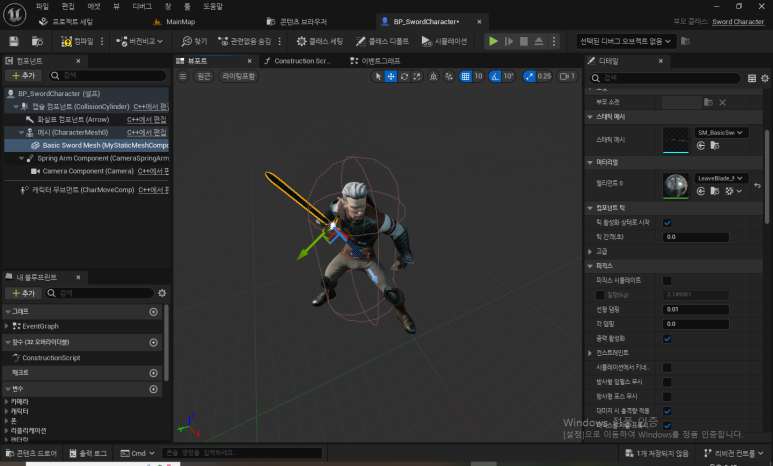
Task: Toggle the world/local coordinate system icon
Action: pyautogui.click(x=433, y=76)
